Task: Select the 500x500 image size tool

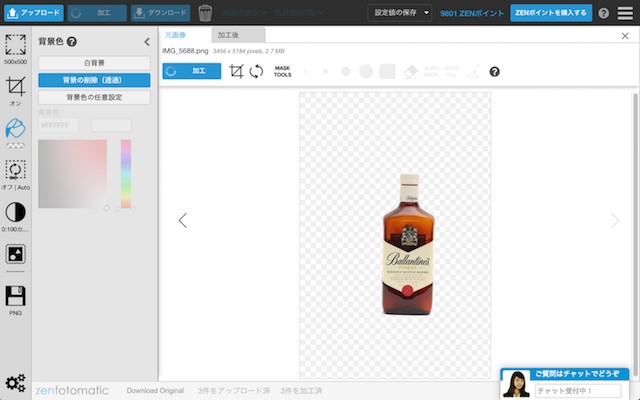Action: click(16, 49)
